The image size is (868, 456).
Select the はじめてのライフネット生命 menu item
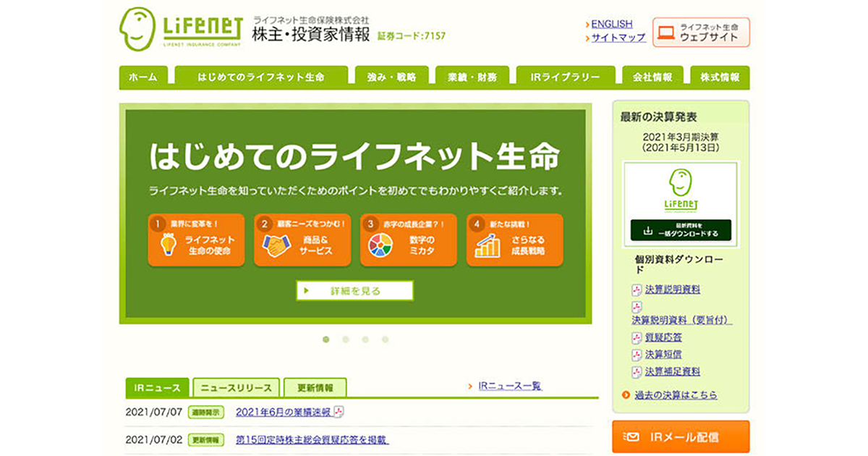coord(261,77)
